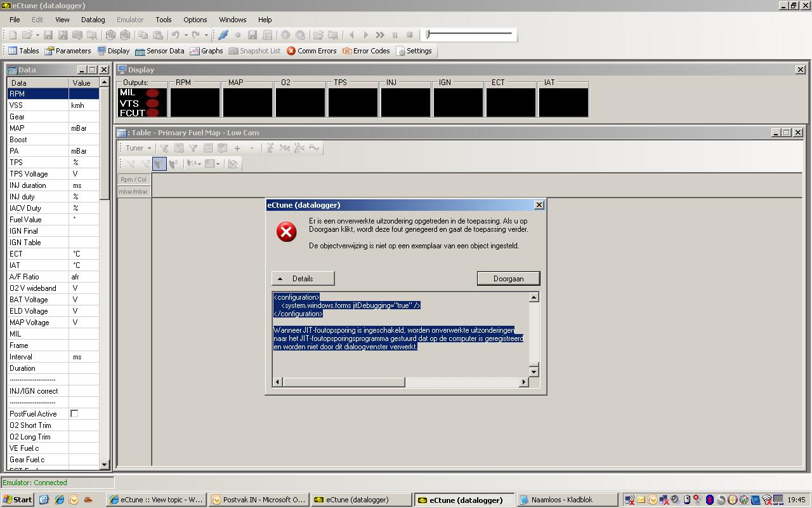Screen dimensions: 812x508
Task: Open the Windows menu
Action: click(233, 20)
